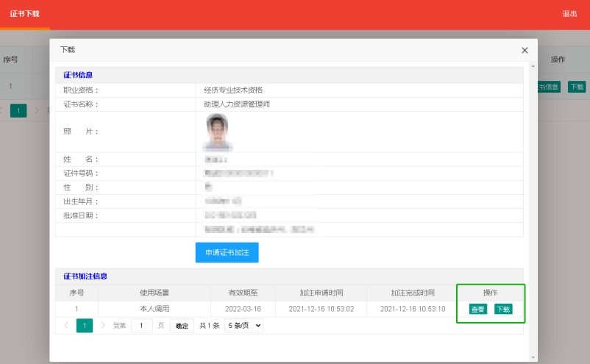Click 查看 in the annotation row
The image size is (590, 364).
pos(477,309)
